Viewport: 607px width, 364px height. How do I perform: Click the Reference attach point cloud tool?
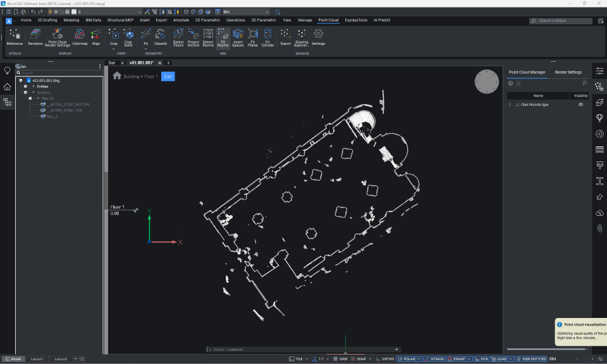[15, 38]
